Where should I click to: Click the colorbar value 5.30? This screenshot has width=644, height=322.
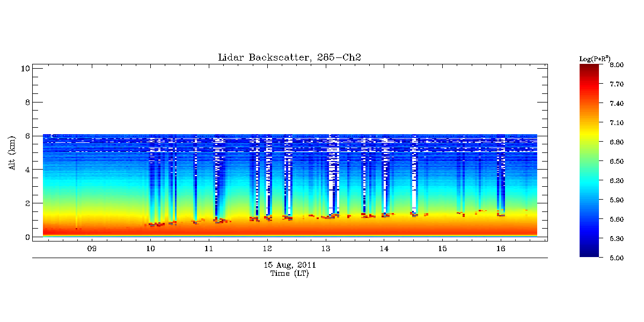617,239
